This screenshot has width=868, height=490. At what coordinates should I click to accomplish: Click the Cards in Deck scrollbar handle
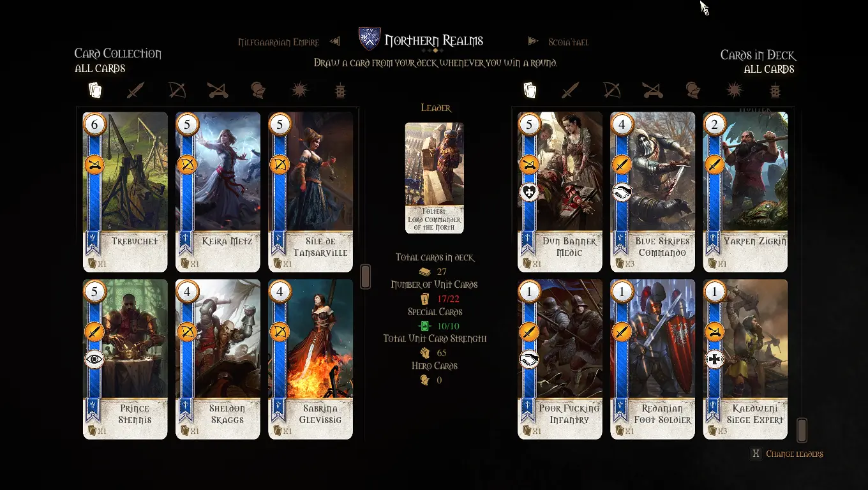802,430
